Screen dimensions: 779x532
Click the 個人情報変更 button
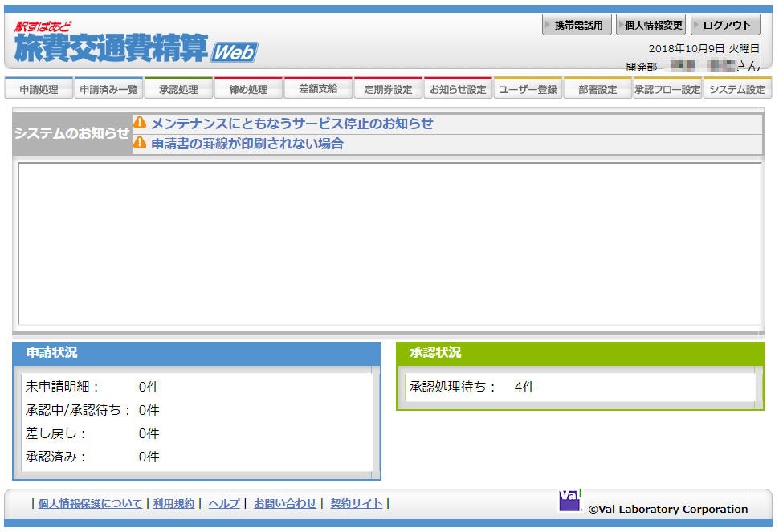[x=651, y=26]
